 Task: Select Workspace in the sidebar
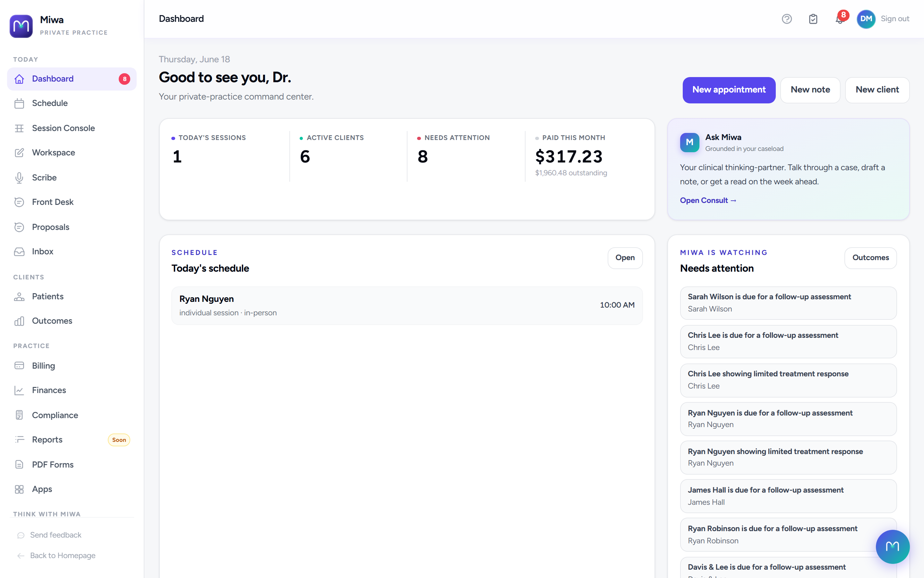(72, 153)
